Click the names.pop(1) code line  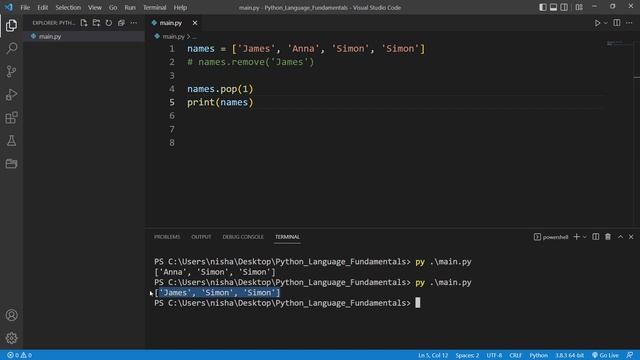coord(220,89)
